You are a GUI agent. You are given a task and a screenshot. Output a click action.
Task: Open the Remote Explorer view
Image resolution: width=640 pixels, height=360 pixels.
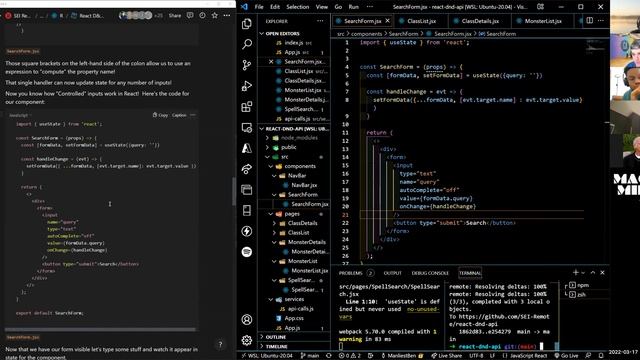pyautogui.click(x=247, y=127)
